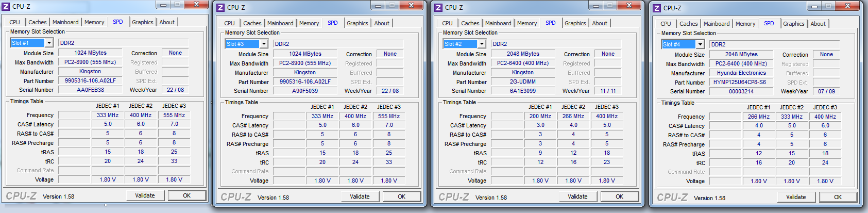Click part number HYMP125U64CP8-S6 field
868x213 pixels.
[x=741, y=82]
